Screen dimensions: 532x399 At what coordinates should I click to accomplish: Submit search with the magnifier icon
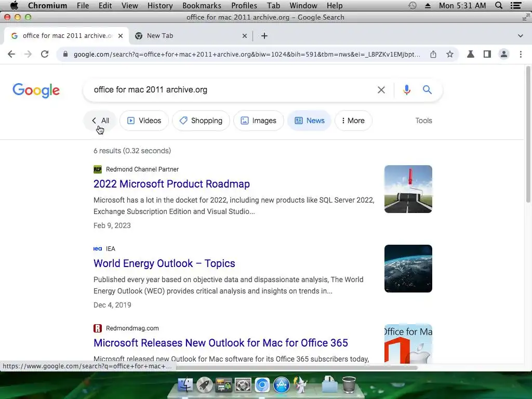click(427, 90)
